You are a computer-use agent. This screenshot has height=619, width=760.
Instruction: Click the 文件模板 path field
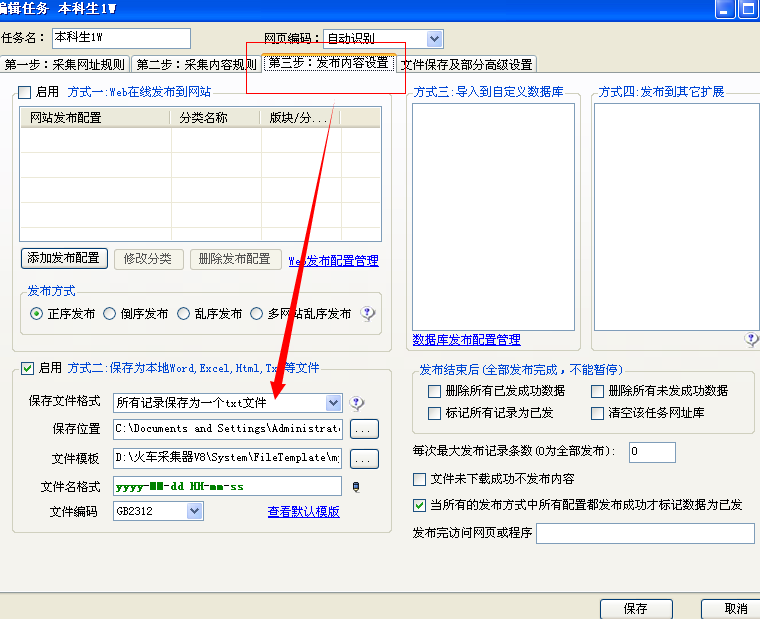click(x=227, y=459)
